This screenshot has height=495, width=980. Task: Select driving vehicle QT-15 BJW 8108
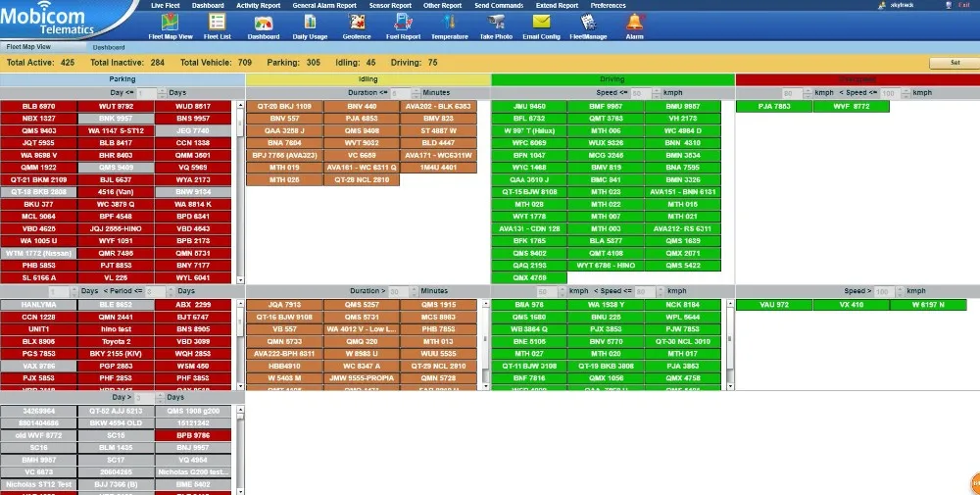pyautogui.click(x=529, y=192)
